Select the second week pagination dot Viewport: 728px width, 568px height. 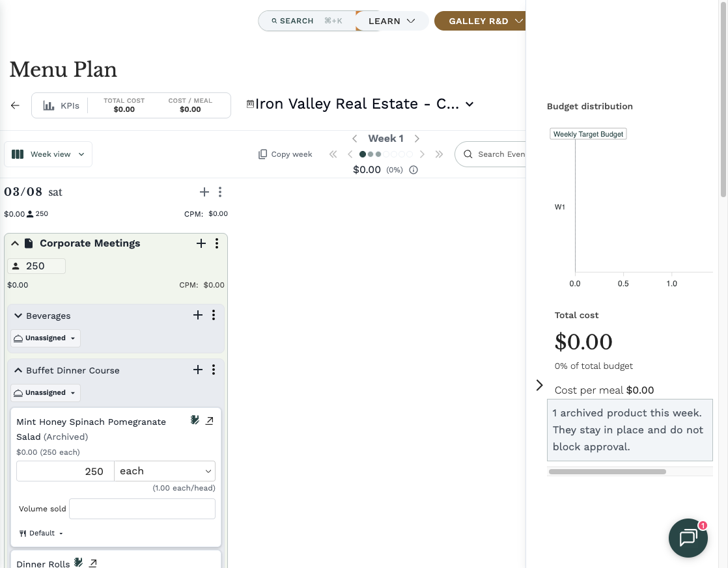pos(371,154)
